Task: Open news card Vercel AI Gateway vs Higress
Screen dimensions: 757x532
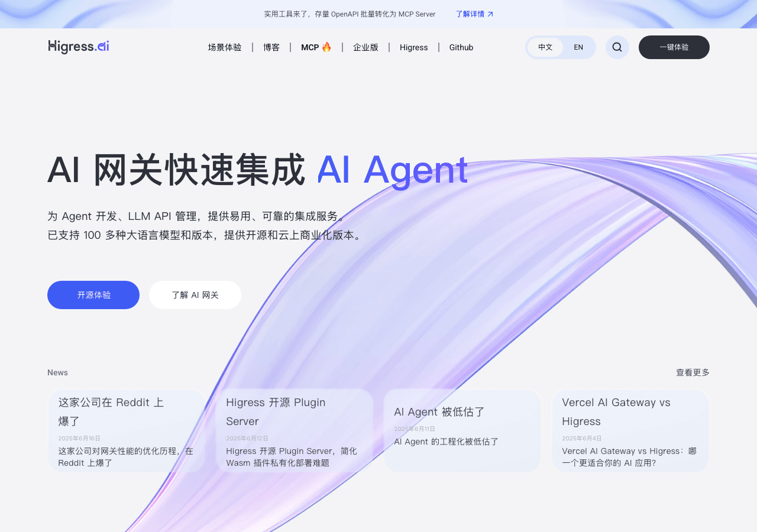Action: pos(630,430)
